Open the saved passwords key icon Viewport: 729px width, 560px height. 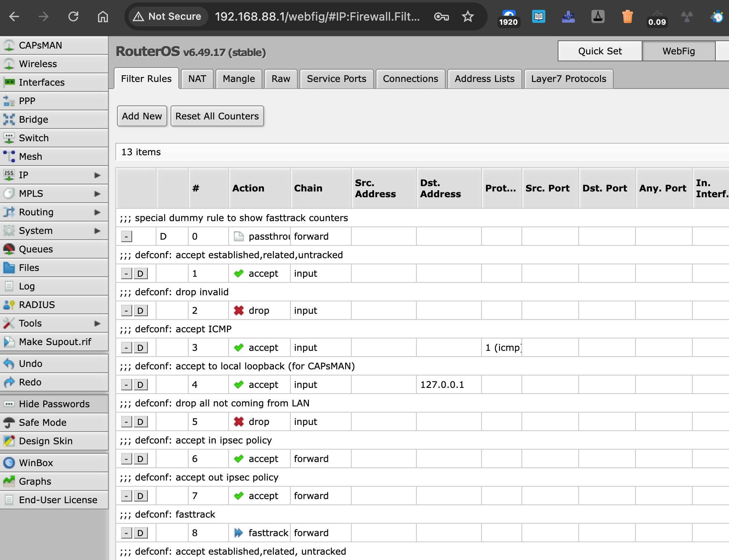click(441, 16)
